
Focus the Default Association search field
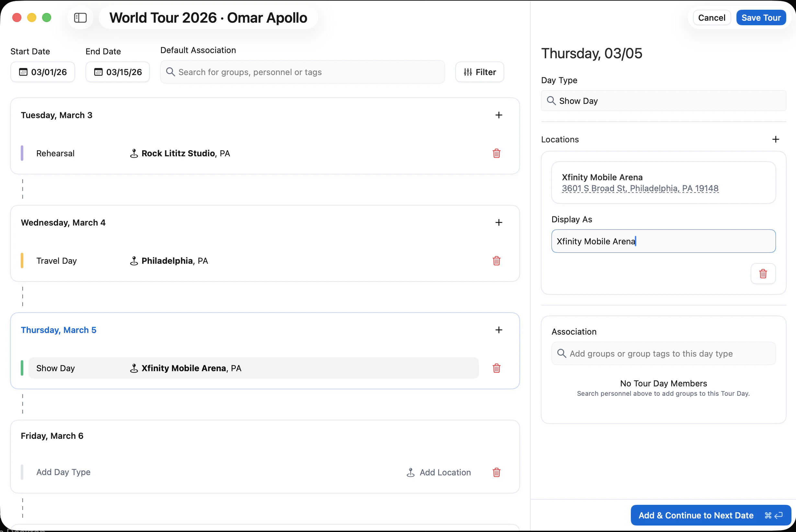click(x=302, y=72)
